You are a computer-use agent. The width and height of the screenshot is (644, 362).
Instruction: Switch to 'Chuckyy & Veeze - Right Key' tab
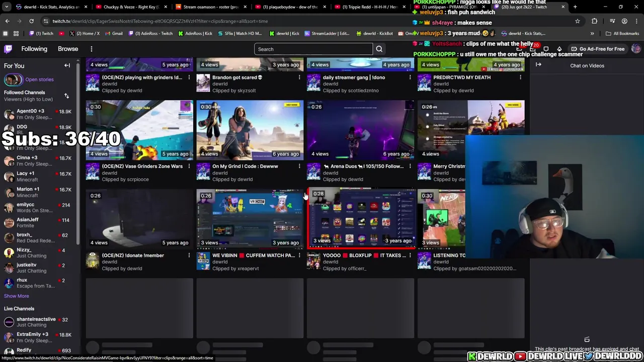point(132,7)
